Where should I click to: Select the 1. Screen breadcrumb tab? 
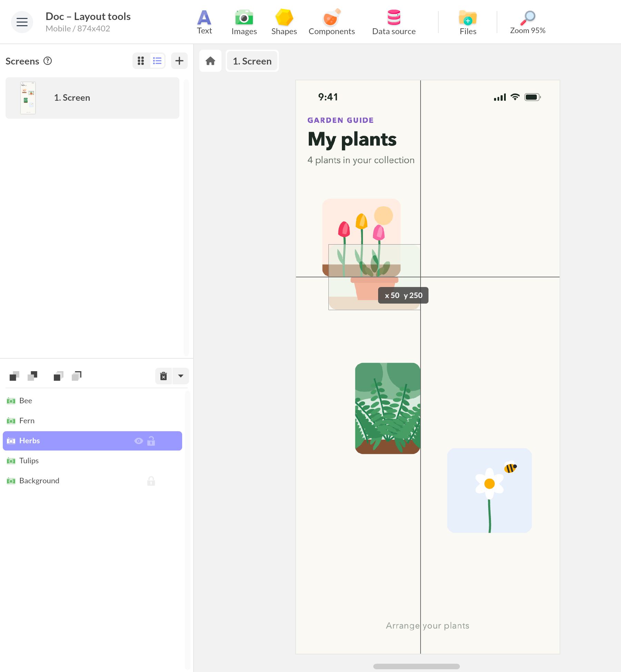coord(252,61)
